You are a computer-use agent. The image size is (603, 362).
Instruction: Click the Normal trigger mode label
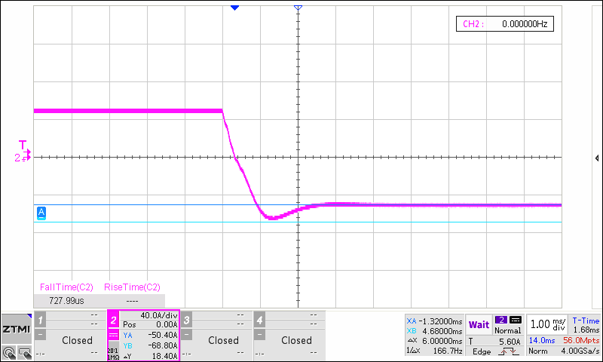pyautogui.click(x=508, y=330)
